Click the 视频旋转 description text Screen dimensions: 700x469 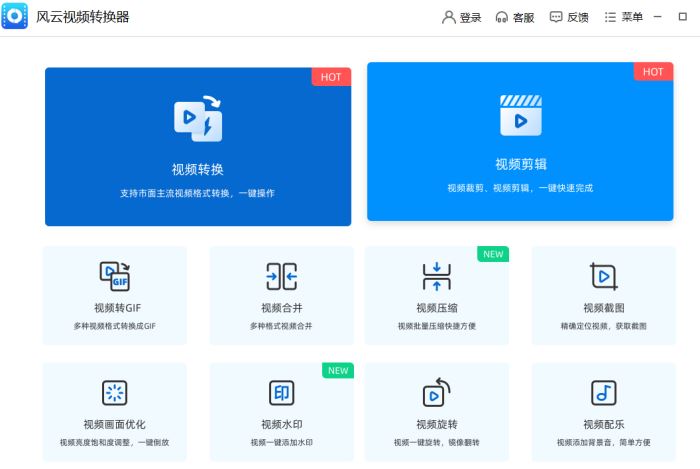click(437, 443)
